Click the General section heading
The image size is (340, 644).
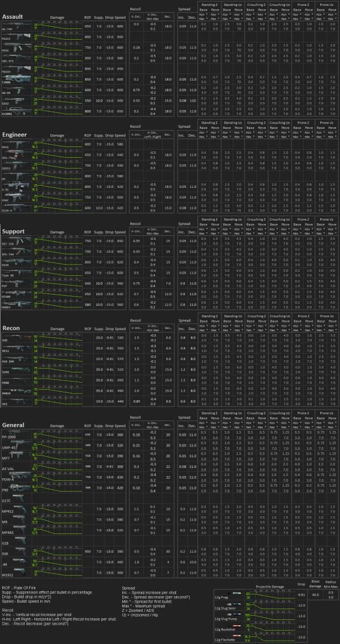pyautogui.click(x=13, y=425)
